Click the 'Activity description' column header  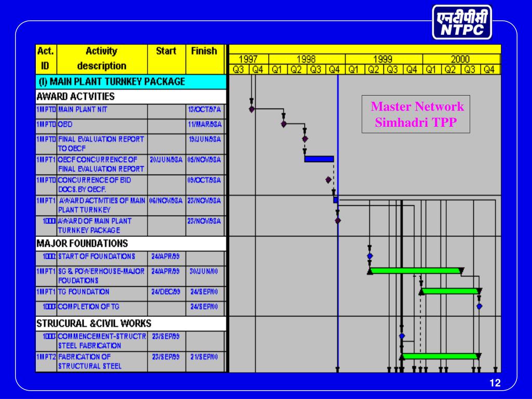pyautogui.click(x=102, y=59)
